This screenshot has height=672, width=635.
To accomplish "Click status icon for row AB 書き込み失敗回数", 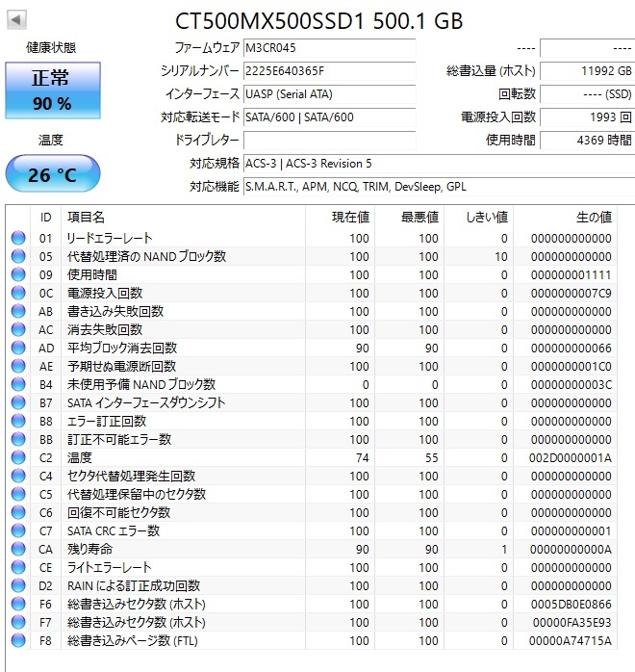I will [18, 311].
